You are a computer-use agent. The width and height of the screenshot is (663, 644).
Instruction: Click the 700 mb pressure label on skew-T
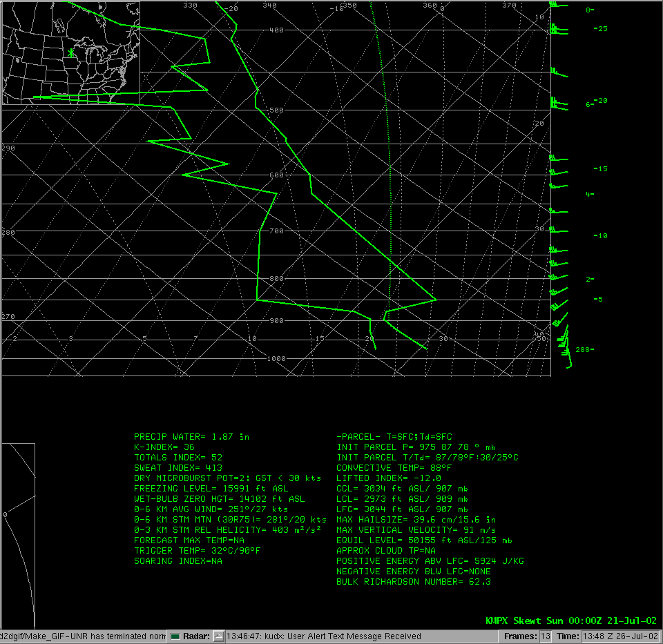[276, 231]
